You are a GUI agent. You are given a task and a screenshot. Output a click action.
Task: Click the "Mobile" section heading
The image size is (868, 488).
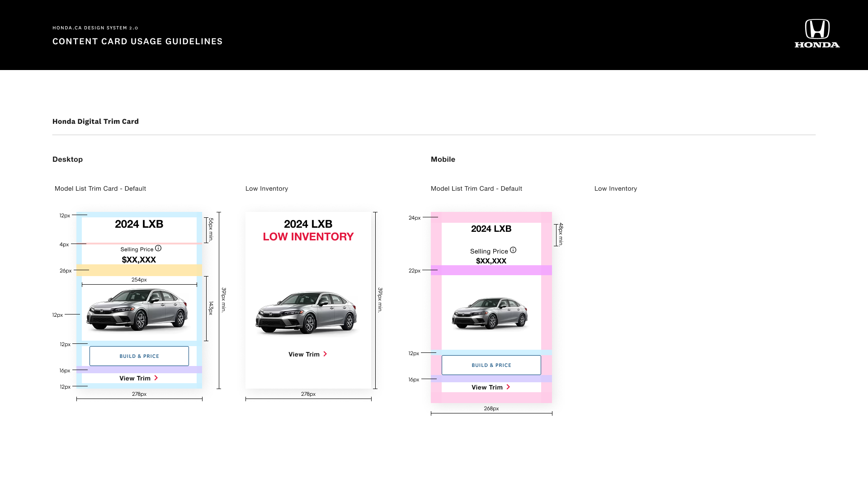click(x=443, y=160)
